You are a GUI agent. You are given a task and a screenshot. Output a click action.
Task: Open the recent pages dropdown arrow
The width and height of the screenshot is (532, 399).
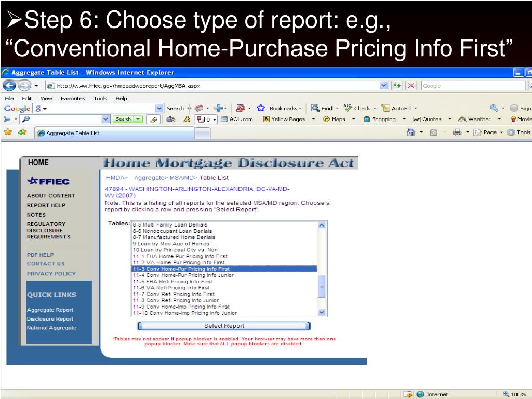pos(36,86)
